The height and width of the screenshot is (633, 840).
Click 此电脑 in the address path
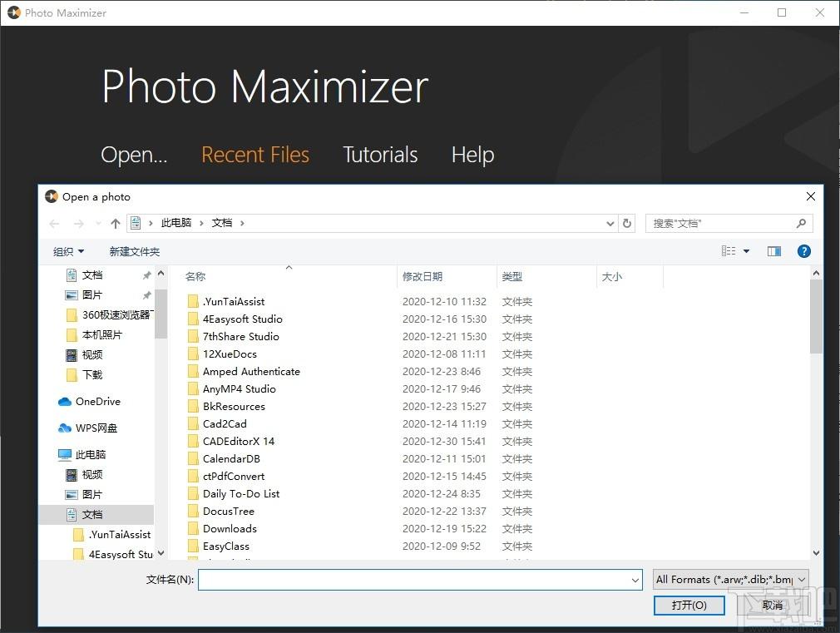point(175,223)
